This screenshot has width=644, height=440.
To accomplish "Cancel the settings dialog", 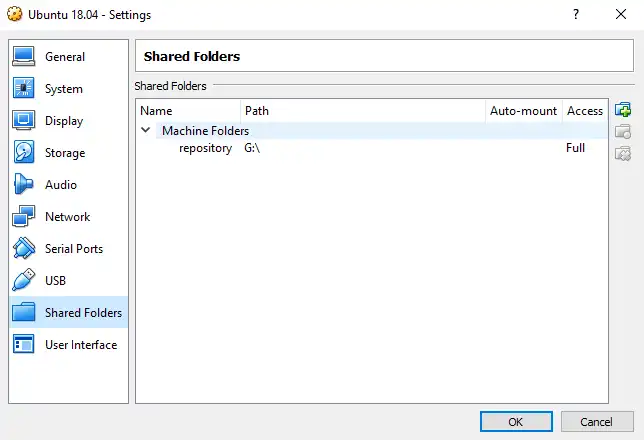I will [x=597, y=421].
